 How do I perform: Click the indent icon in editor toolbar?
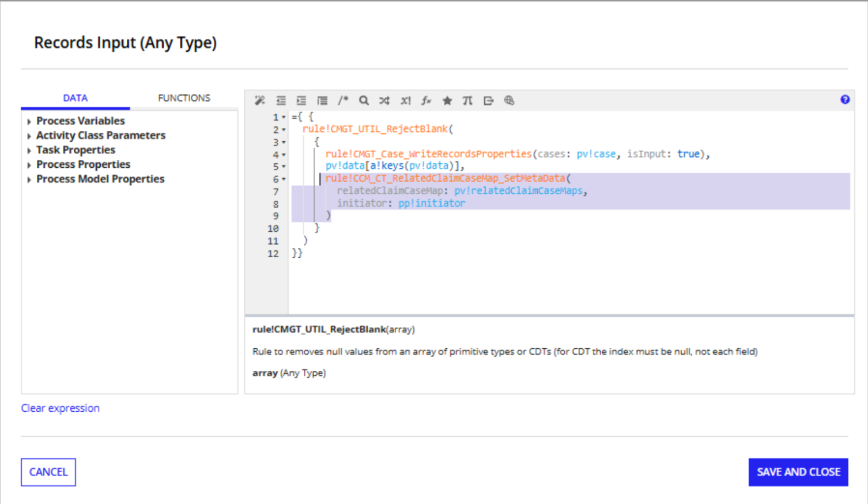(x=301, y=100)
